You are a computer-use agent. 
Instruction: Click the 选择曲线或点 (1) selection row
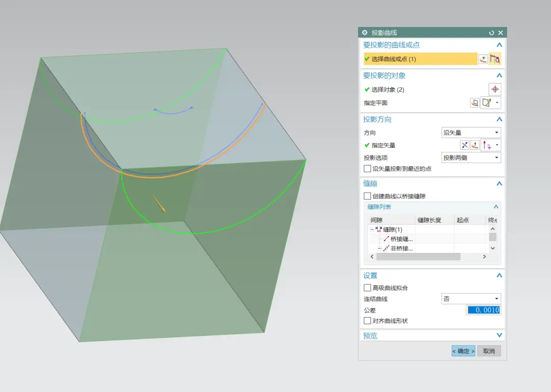coord(420,59)
